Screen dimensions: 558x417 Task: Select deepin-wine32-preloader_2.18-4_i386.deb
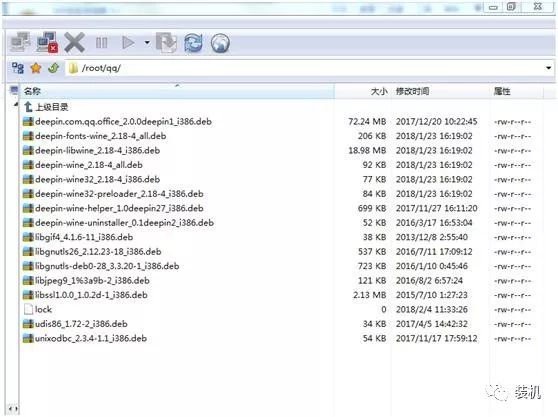click(119, 194)
